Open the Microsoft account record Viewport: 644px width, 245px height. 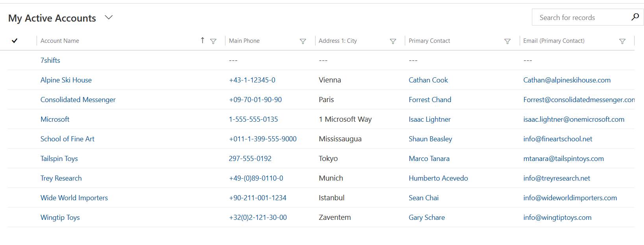click(x=55, y=119)
